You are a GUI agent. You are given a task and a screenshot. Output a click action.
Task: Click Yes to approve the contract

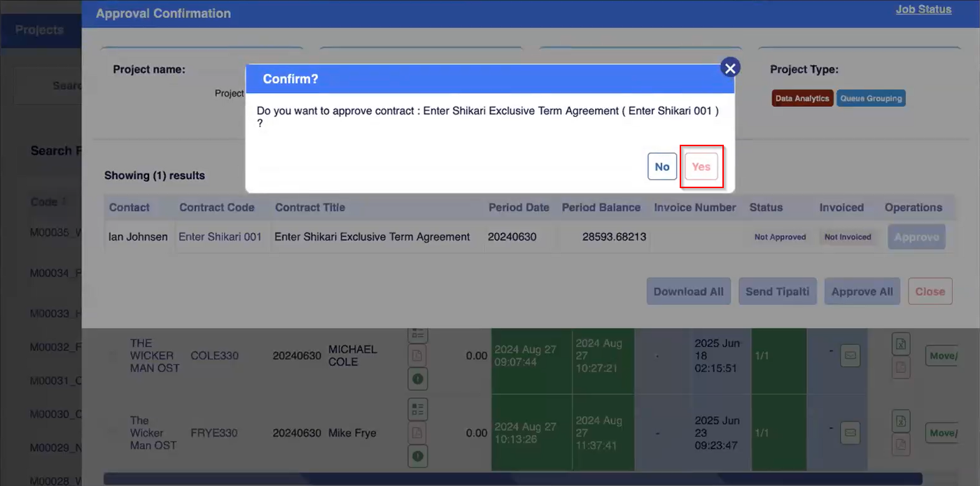[x=701, y=166]
